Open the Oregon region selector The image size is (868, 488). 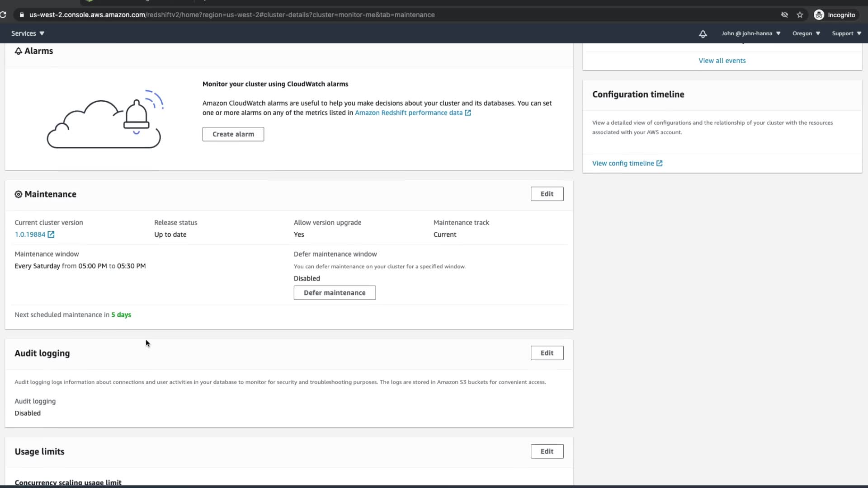click(806, 33)
